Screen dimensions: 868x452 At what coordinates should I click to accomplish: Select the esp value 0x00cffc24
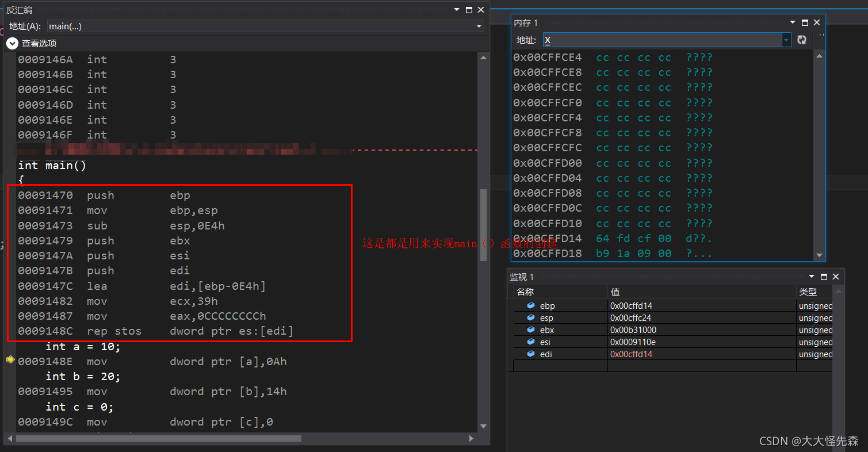tap(630, 318)
